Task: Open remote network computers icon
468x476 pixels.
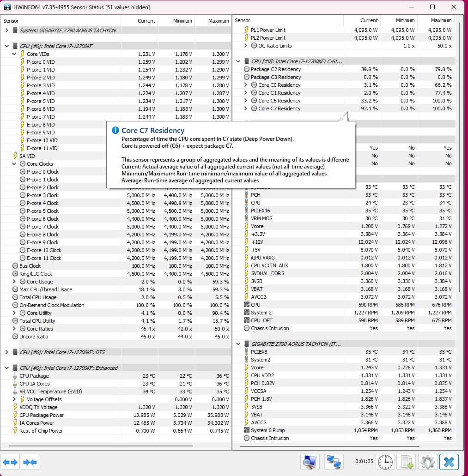Action: tap(334, 462)
